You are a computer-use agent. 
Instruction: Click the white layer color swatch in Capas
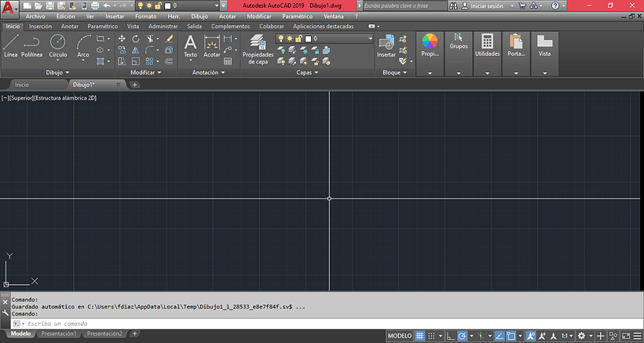click(x=308, y=38)
